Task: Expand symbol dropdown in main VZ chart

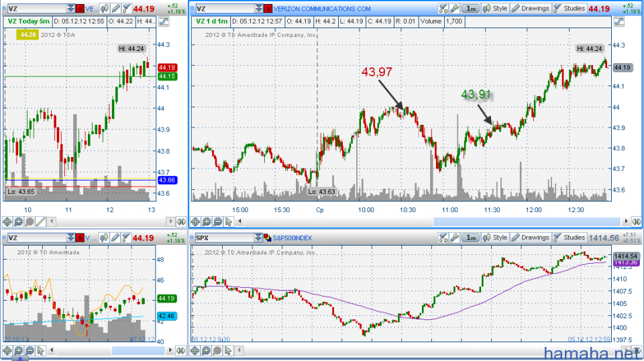Action: [259, 8]
